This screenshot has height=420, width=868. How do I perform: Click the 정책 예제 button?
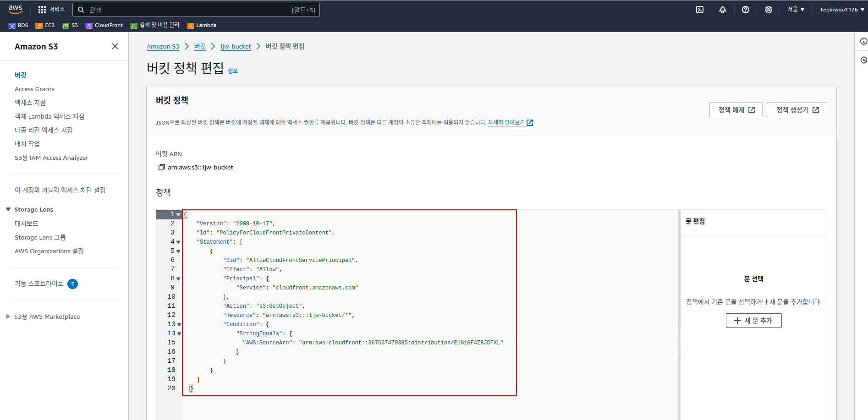pos(736,110)
